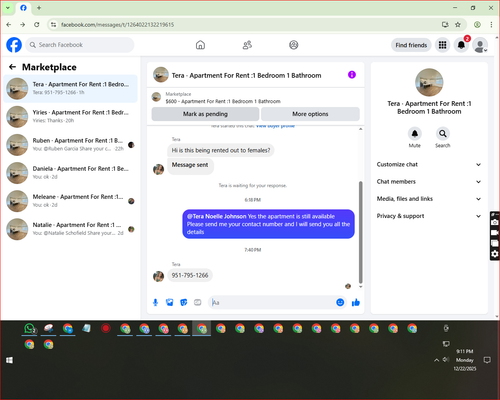Open Daniela conversation in Marketplace list
The image size is (500, 400).
click(x=70, y=173)
